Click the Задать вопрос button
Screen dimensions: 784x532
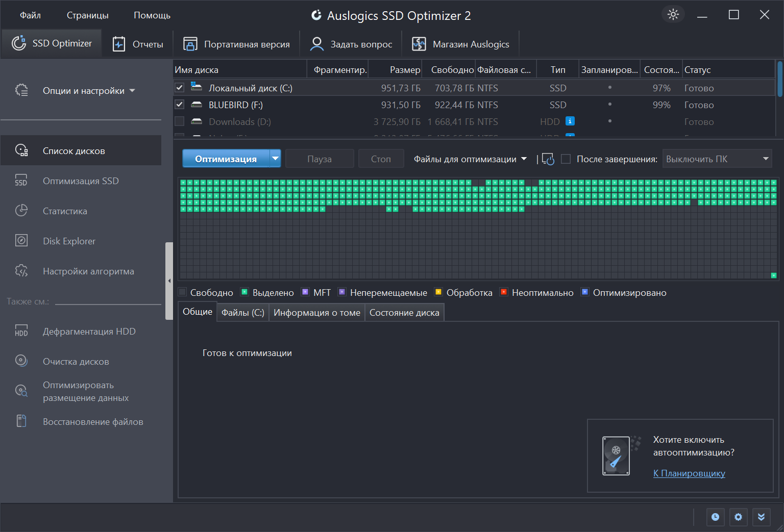click(x=351, y=44)
